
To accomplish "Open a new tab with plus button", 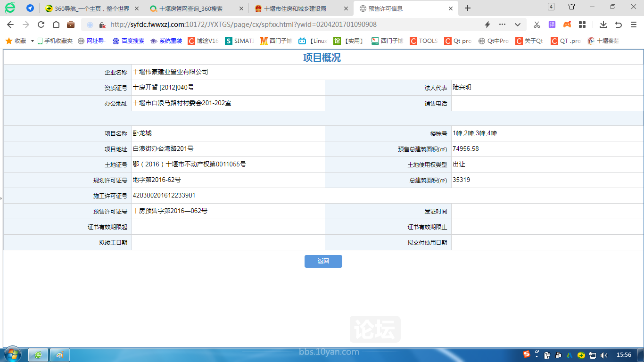I will coord(468,8).
